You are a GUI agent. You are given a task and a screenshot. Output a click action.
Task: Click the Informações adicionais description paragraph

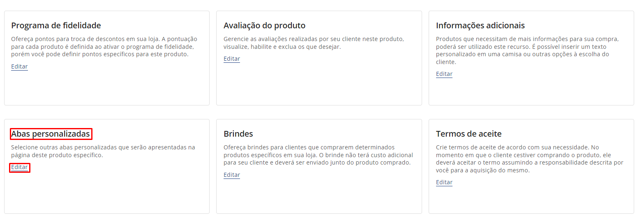click(527, 50)
